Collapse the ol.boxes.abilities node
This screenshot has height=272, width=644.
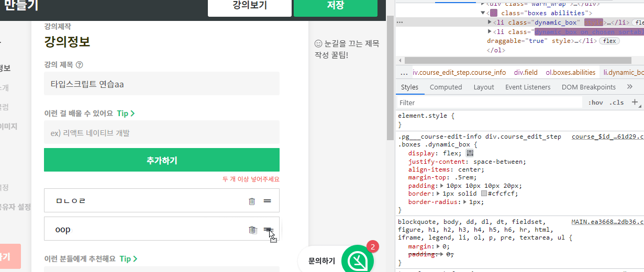483,13
